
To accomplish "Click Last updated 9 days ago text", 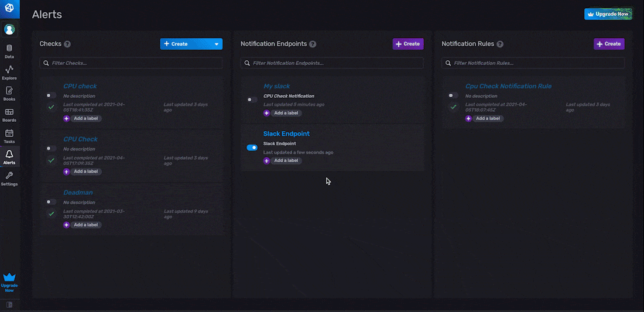I will click(186, 214).
